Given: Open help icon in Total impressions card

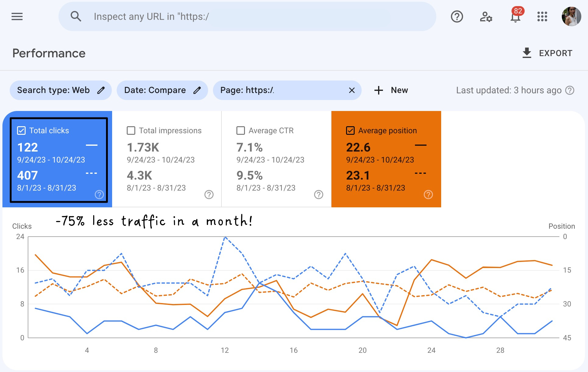Looking at the screenshot, I should pyautogui.click(x=209, y=195).
